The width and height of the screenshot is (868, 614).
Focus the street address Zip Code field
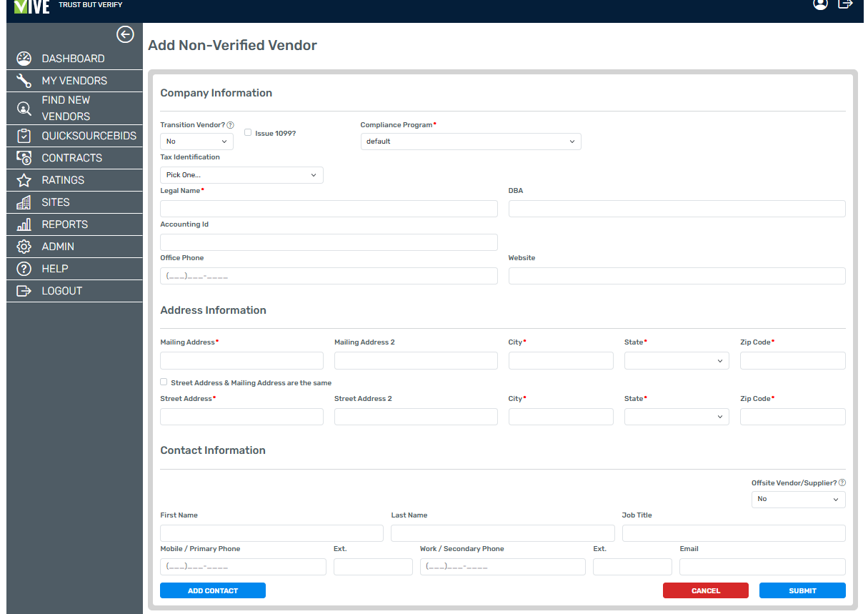coord(793,417)
